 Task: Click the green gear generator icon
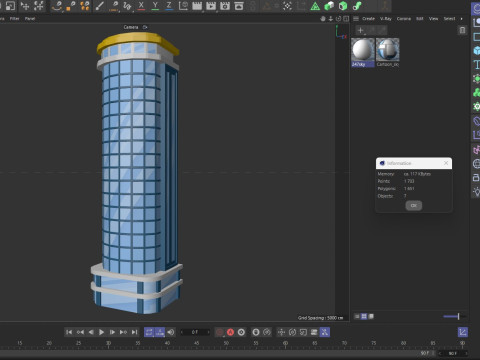click(x=477, y=106)
